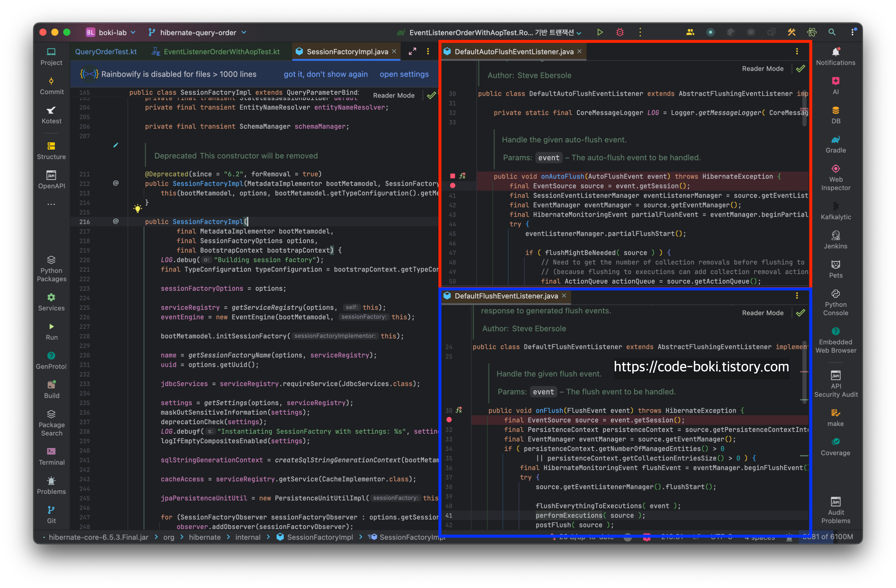Viewport: 896px width, 588px height.
Task: Switch to the QueryOrderTest.kt tab
Action: (106, 52)
